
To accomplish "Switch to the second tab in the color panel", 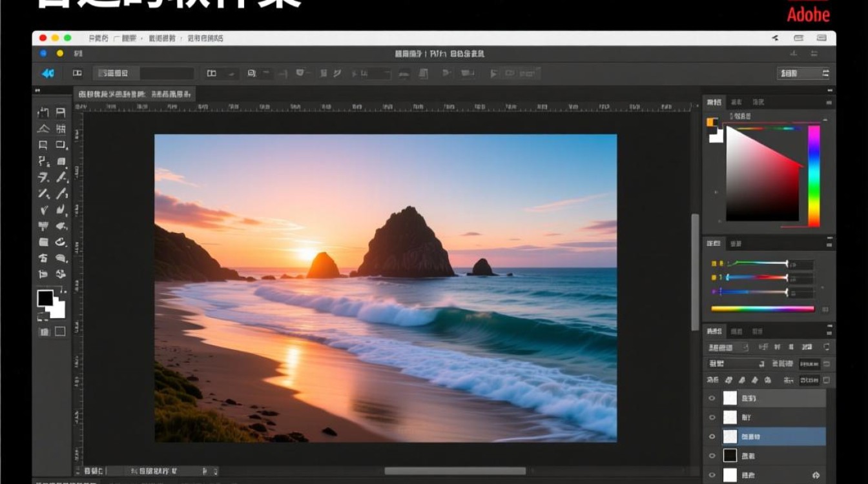I will point(737,102).
